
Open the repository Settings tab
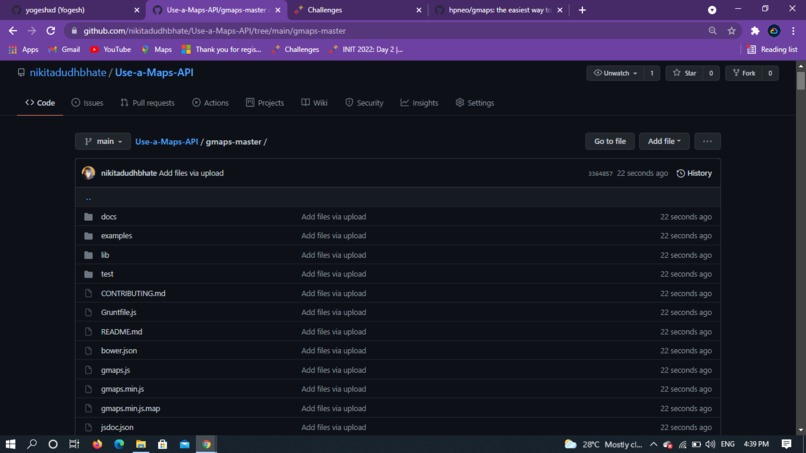click(x=474, y=103)
